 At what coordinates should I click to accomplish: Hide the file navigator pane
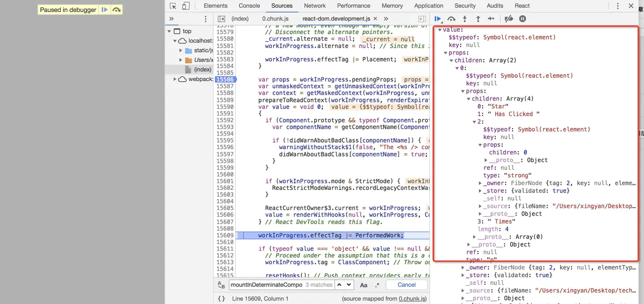click(221, 19)
